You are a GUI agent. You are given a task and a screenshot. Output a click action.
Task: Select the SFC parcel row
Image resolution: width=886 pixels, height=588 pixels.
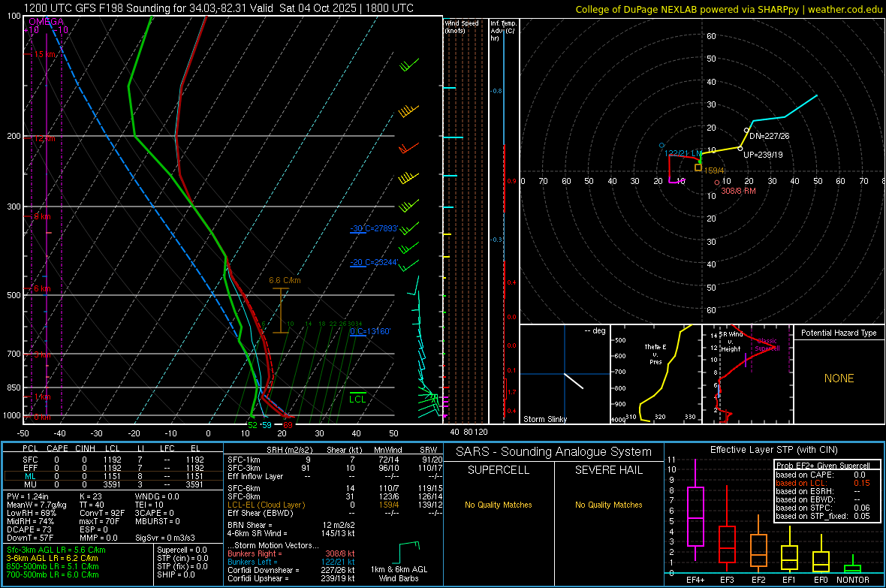[113, 460]
